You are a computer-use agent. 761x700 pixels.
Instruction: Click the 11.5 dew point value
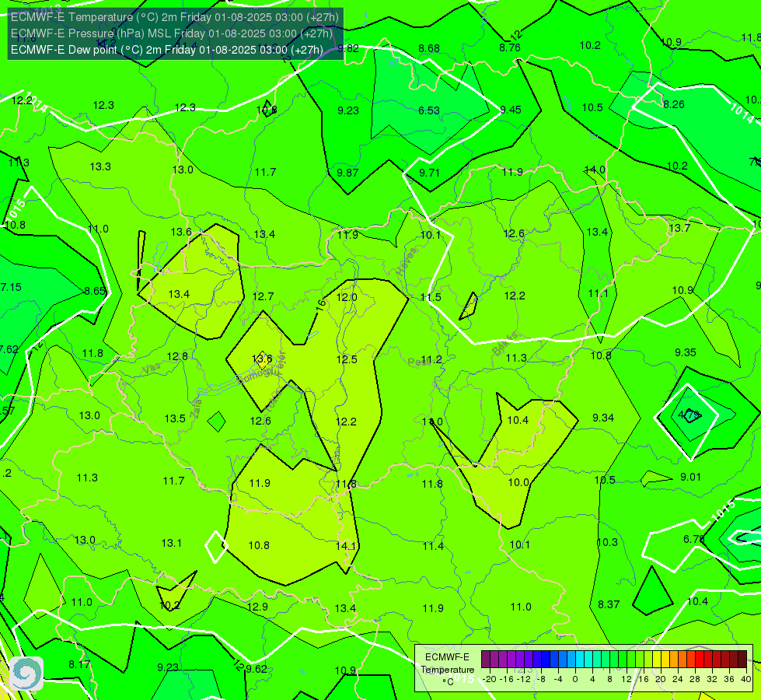[x=431, y=297]
